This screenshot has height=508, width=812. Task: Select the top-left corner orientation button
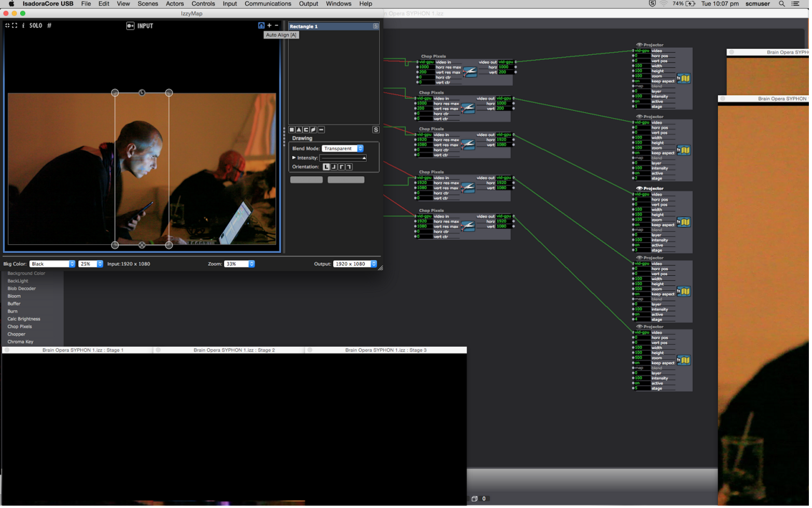coord(341,167)
